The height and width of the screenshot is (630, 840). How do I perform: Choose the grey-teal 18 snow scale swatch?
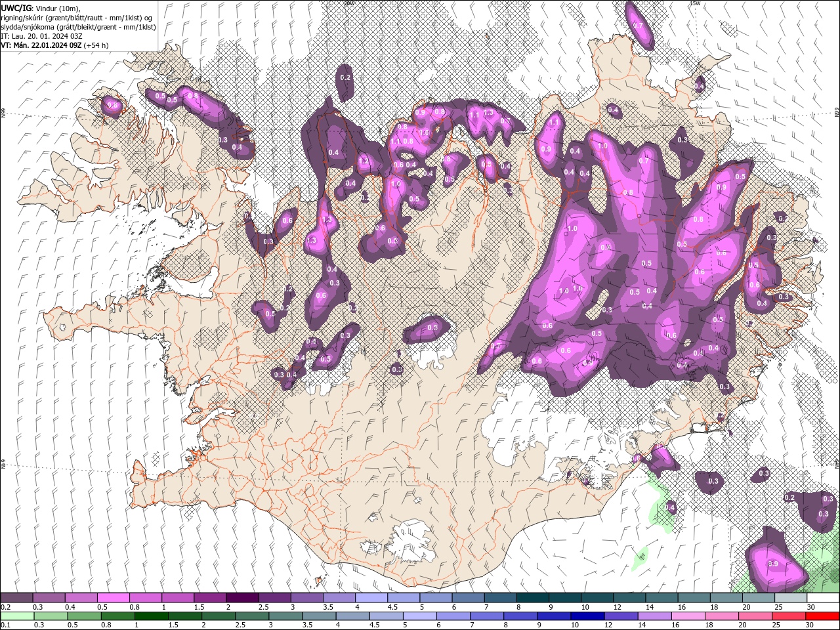(x=726, y=598)
